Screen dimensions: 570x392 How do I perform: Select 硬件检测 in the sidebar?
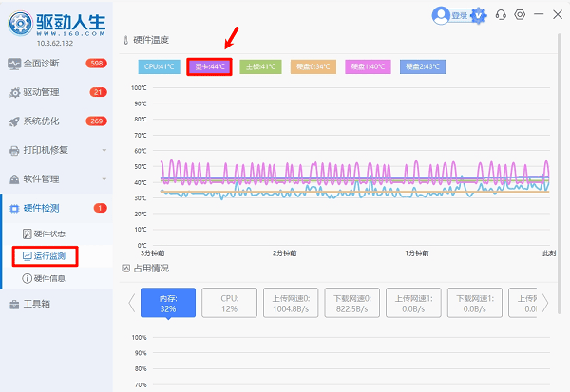tap(56, 208)
